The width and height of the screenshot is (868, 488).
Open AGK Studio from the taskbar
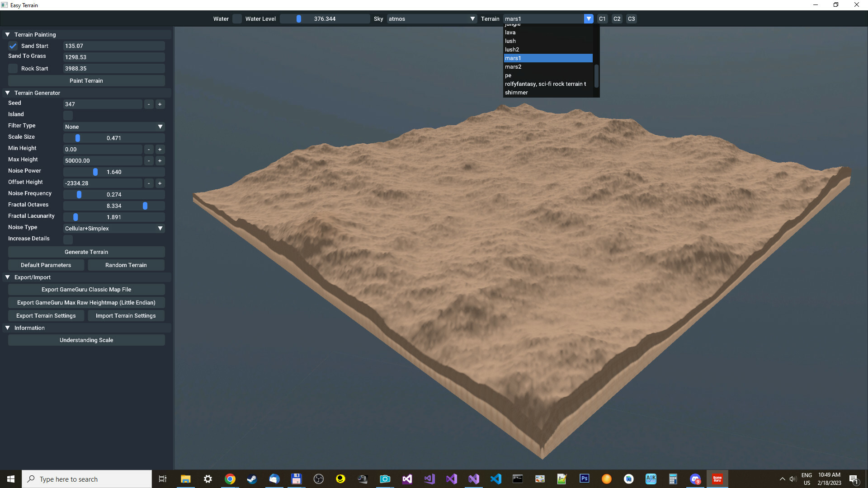pyautogui.click(x=651, y=479)
